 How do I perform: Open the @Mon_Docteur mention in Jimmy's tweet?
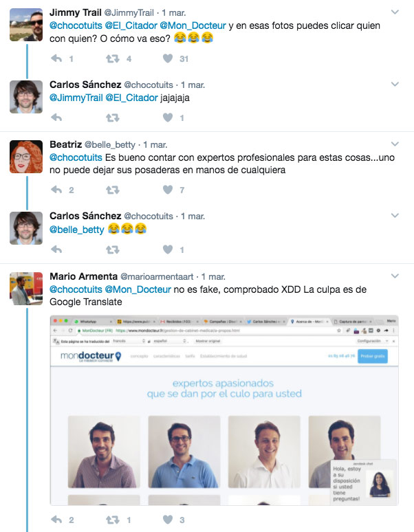tap(193, 26)
